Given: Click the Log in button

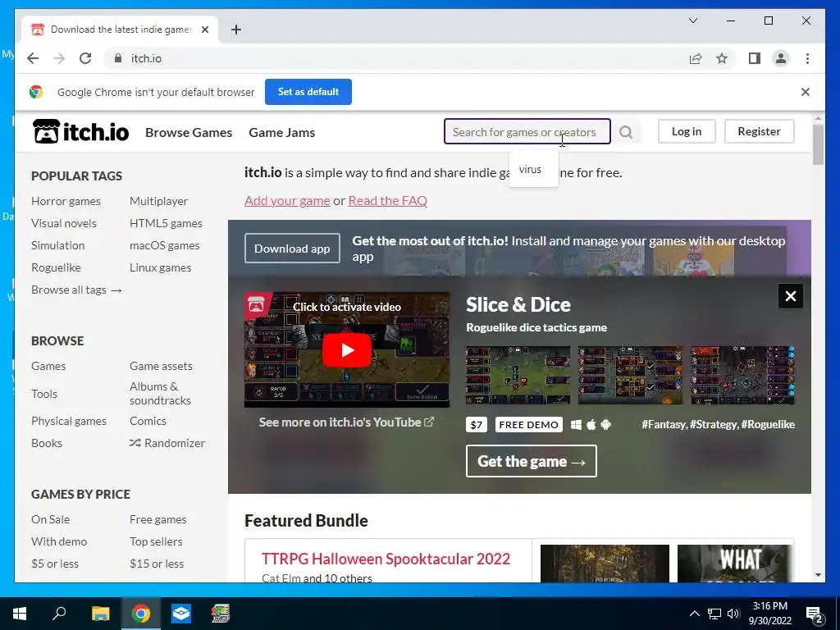Looking at the screenshot, I should (x=687, y=131).
